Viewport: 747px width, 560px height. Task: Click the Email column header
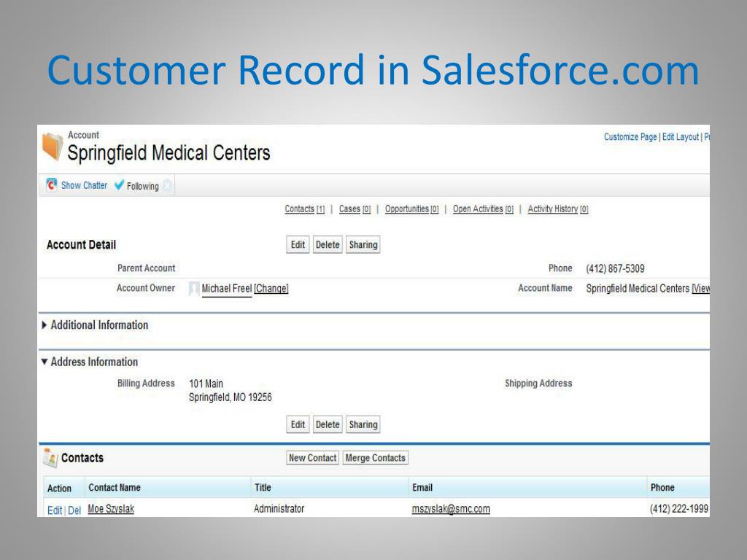pos(422,488)
